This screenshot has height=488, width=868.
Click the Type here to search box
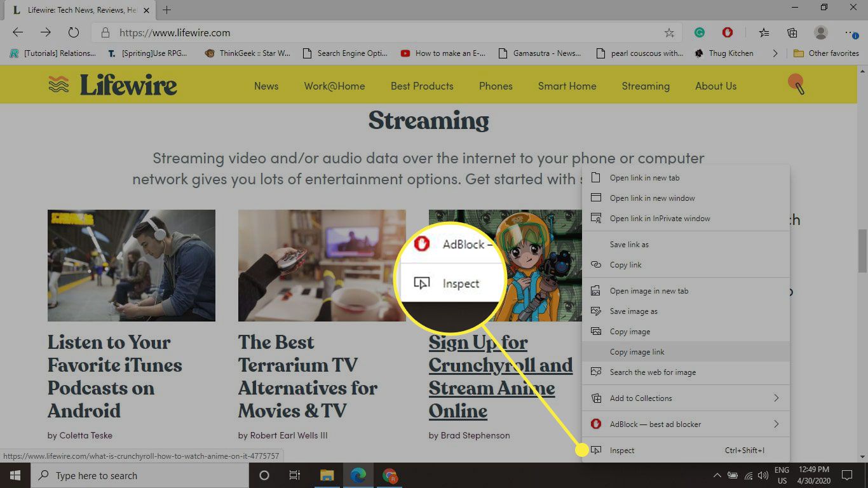coord(140,475)
